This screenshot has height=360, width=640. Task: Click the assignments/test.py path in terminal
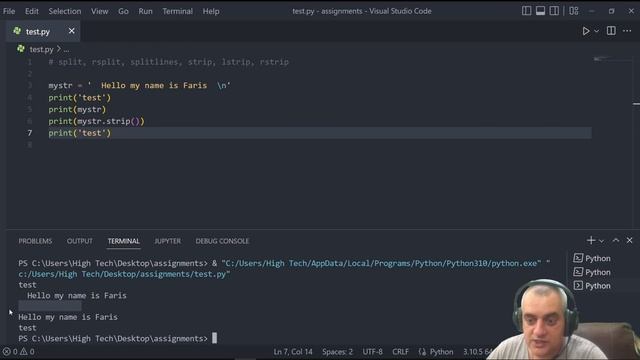[x=124, y=274]
